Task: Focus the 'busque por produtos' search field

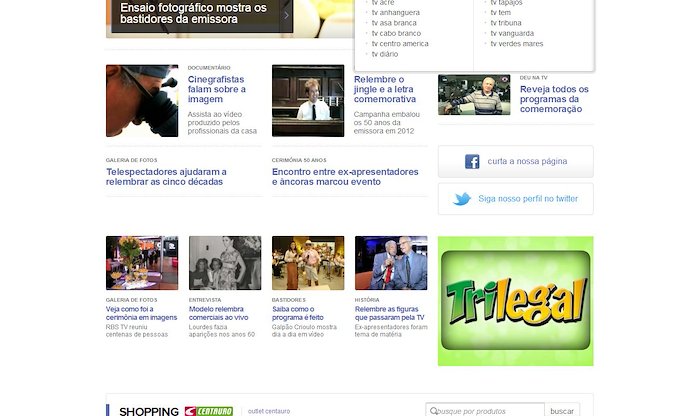Action: point(485,411)
